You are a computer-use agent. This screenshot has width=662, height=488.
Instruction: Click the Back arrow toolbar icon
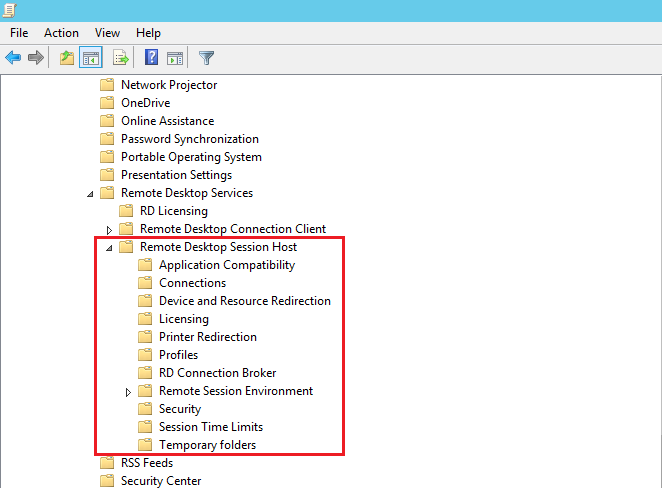[13, 58]
